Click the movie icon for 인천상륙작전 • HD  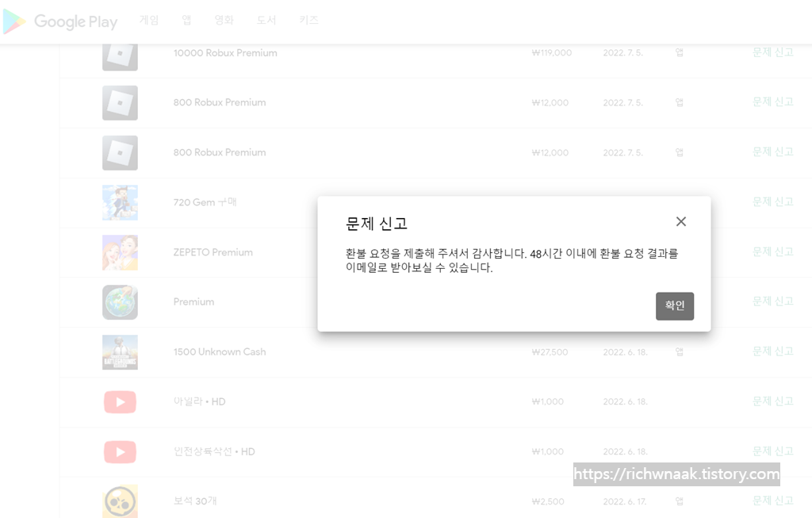(121, 451)
